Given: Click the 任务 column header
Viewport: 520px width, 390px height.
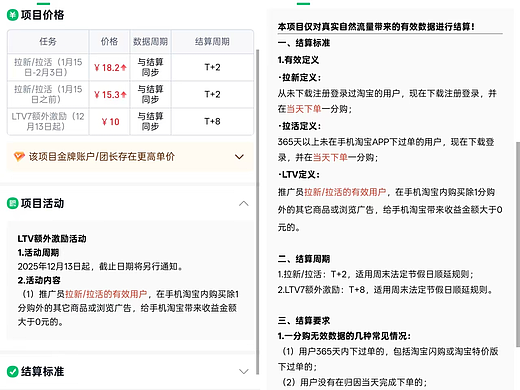Looking at the screenshot, I should pos(48,41).
